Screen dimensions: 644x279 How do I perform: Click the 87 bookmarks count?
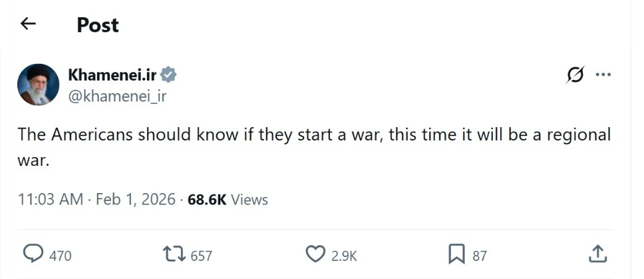click(480, 256)
